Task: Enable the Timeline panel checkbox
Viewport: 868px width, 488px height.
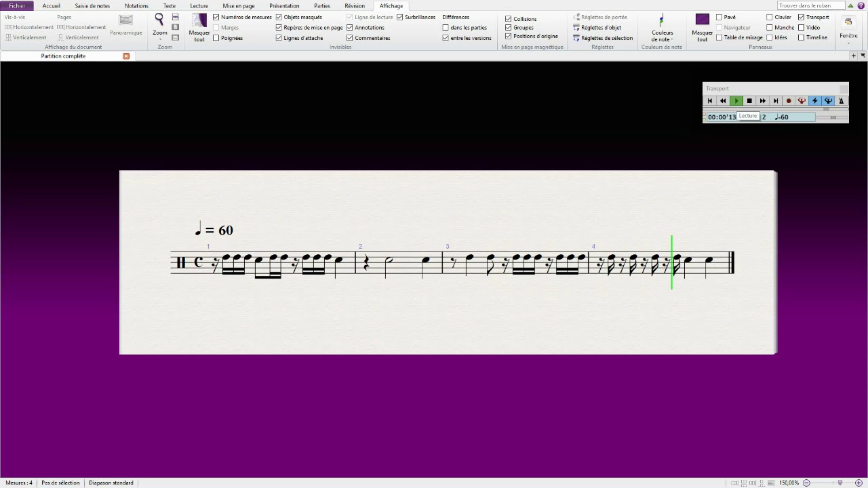Action: tap(802, 38)
